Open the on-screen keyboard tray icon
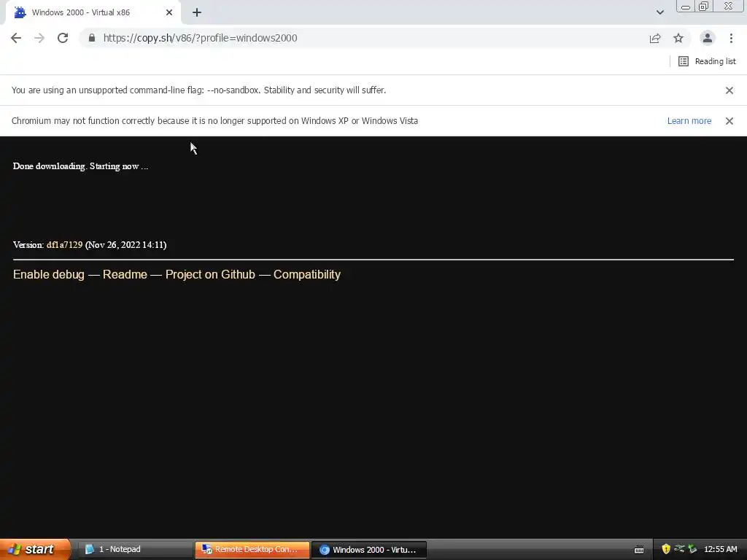 (639, 550)
